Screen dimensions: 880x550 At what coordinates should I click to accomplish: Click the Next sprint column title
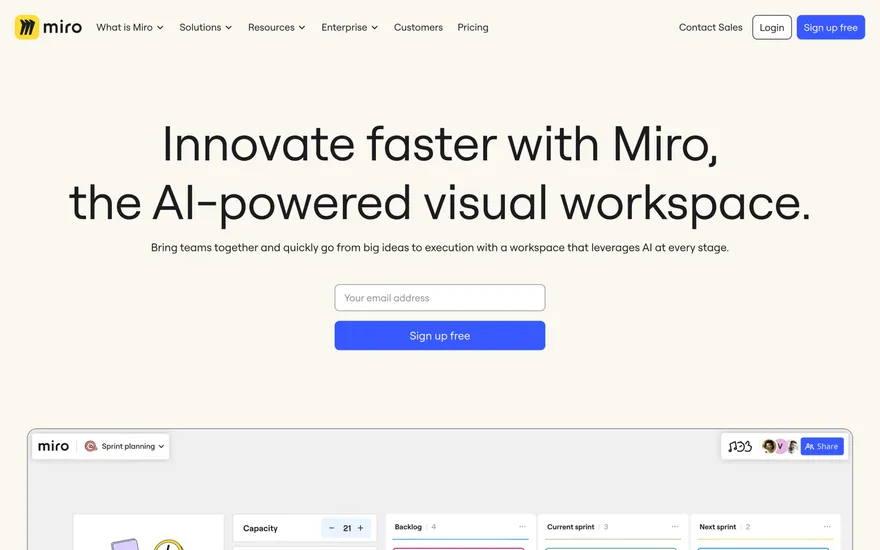[x=717, y=526]
